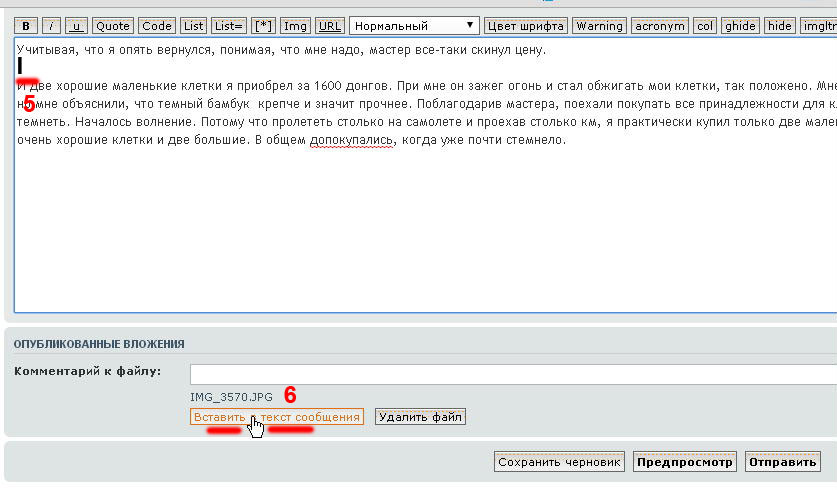Viewport: 837px width, 490px height.
Task: Click the ghide tag button
Action: pyautogui.click(x=742, y=26)
